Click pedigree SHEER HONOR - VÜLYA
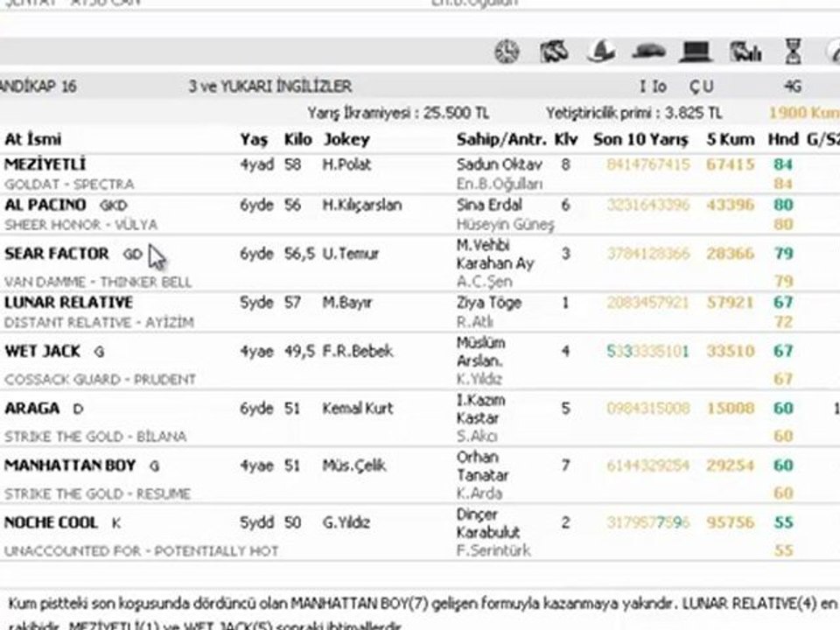840x630 pixels. tap(80, 225)
